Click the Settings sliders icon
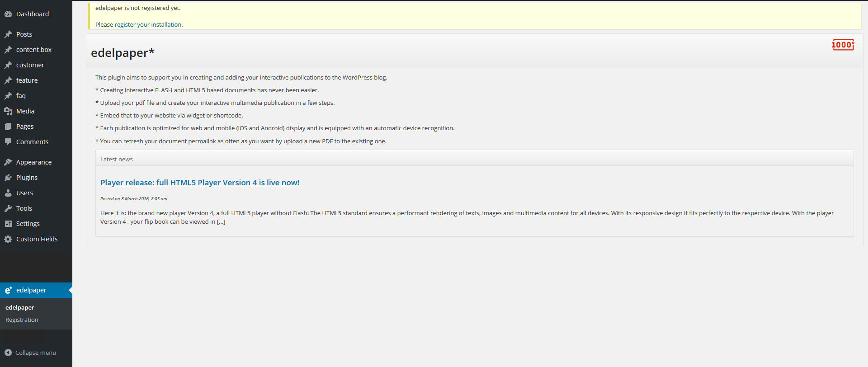868x367 pixels. point(8,224)
